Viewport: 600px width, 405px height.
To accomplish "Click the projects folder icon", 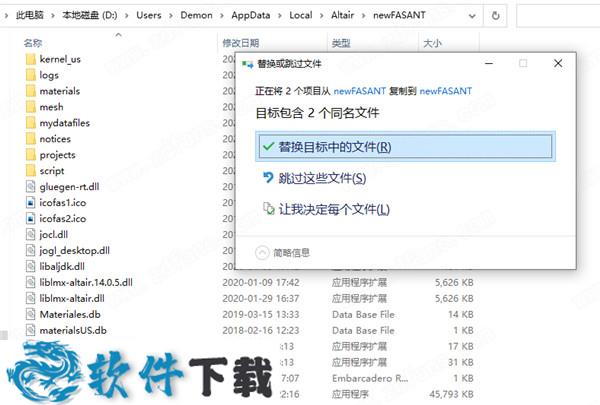I will coord(31,155).
